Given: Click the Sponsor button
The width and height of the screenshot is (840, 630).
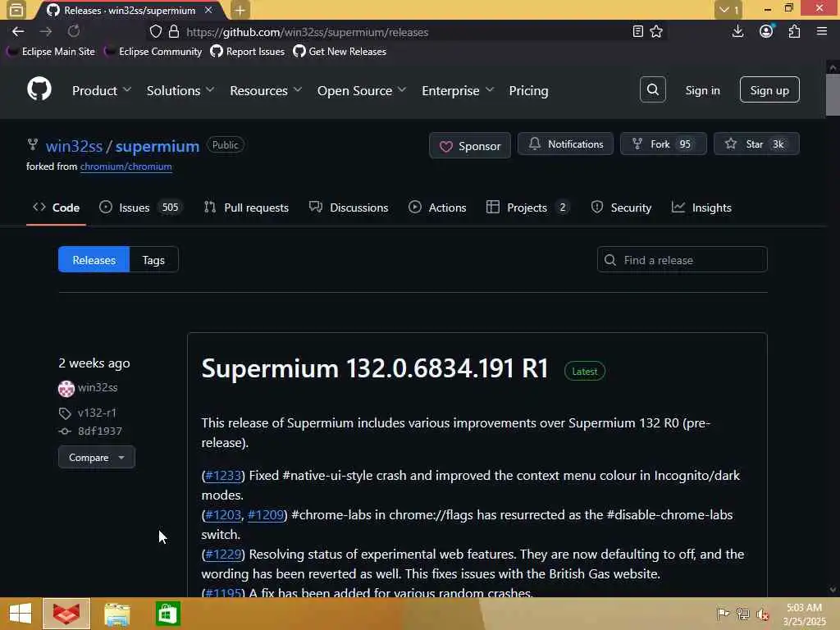Looking at the screenshot, I should (470, 146).
